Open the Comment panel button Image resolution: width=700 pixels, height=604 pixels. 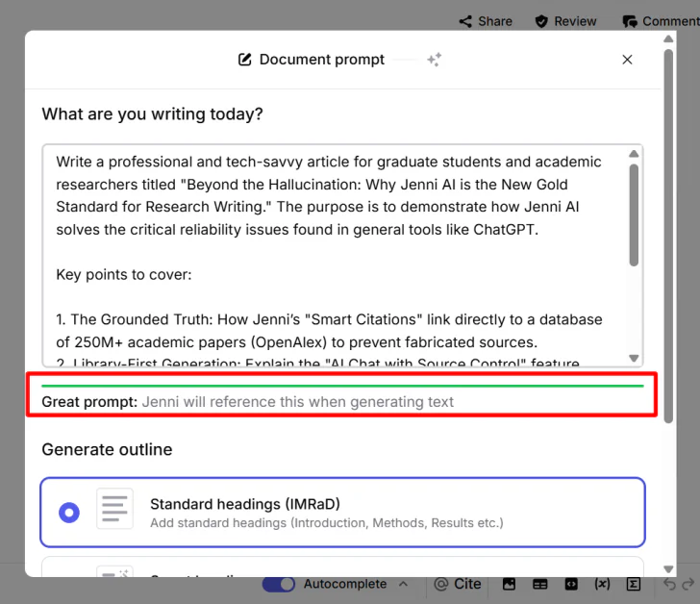(661, 21)
